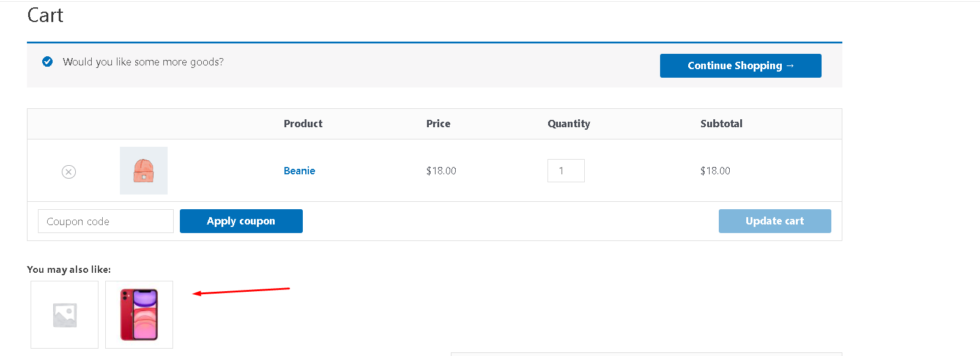Click the "You may also like" label
This screenshot has height=356, width=980.
69,269
